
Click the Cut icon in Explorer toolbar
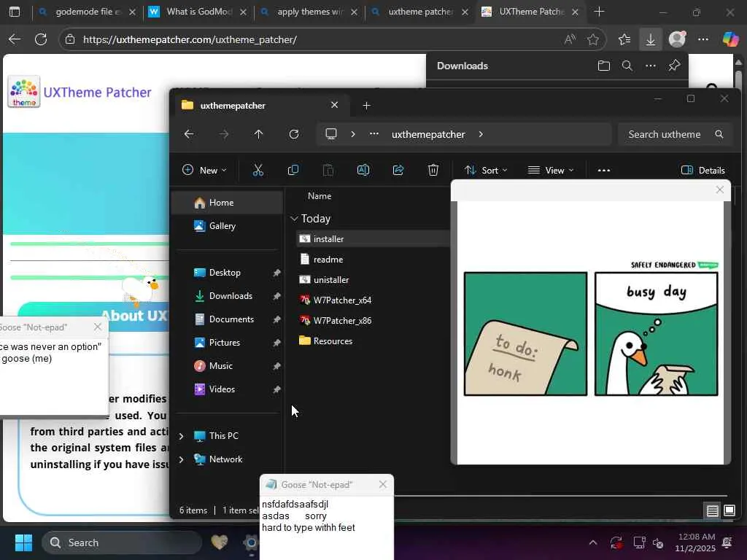(x=258, y=170)
